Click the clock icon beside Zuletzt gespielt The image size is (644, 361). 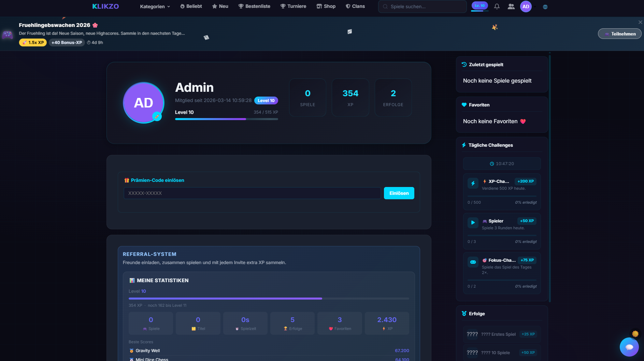(464, 64)
